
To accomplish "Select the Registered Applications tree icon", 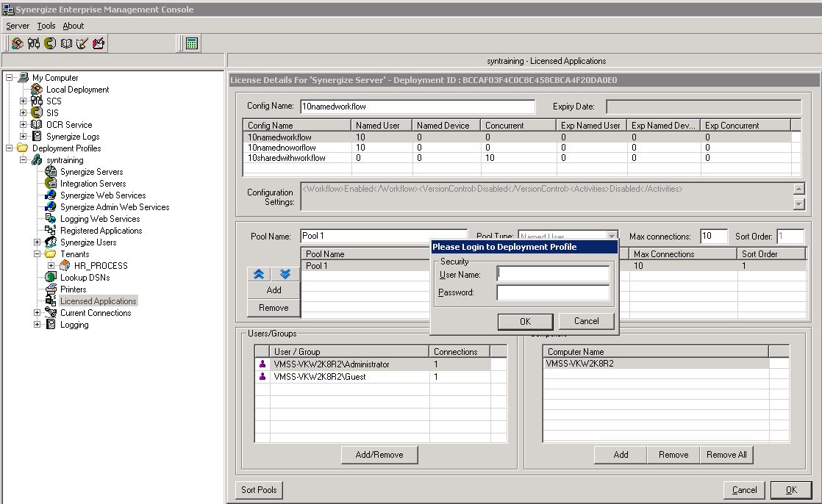I will point(51,231).
